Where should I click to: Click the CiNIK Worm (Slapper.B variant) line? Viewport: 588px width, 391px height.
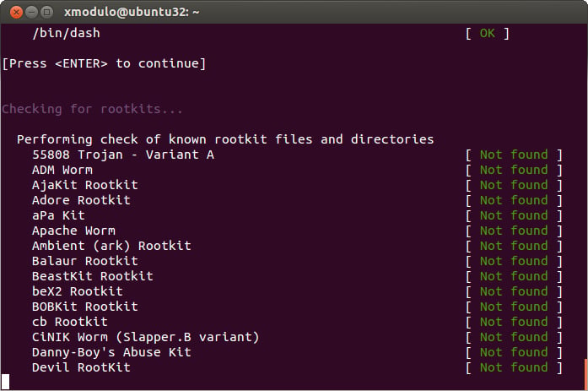tap(145, 337)
